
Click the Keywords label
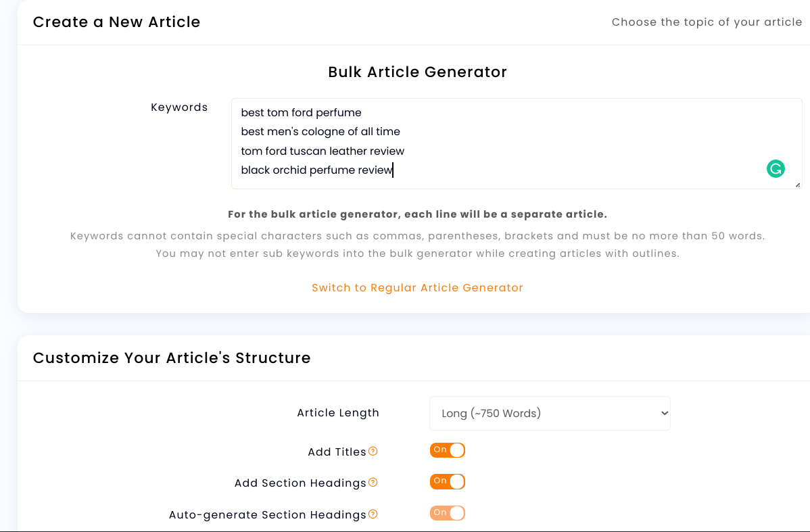point(179,107)
